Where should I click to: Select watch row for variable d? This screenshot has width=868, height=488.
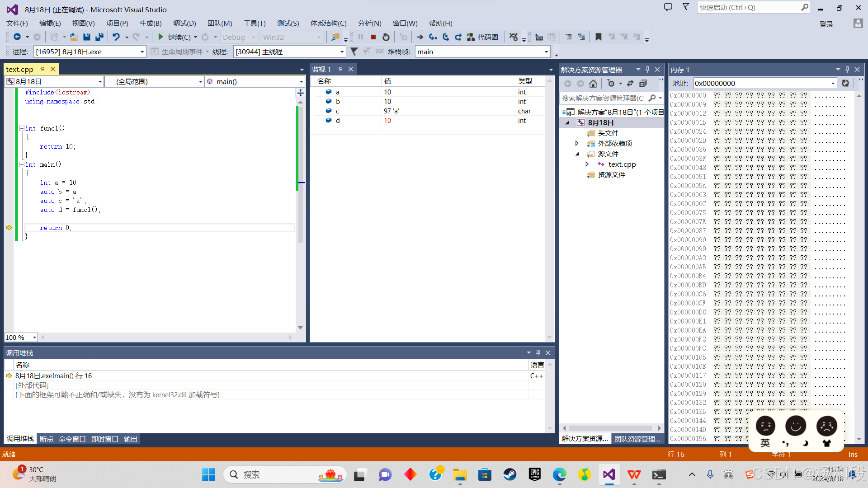click(x=429, y=120)
